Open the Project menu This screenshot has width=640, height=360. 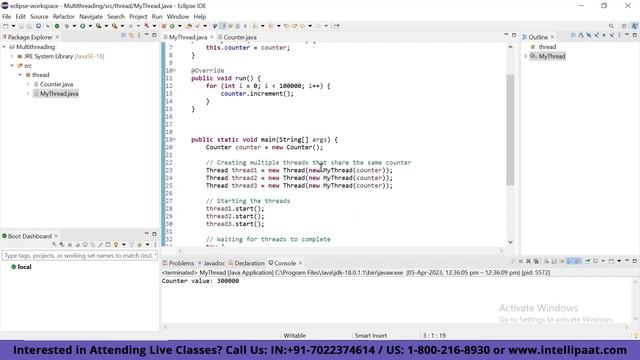tap(138, 17)
